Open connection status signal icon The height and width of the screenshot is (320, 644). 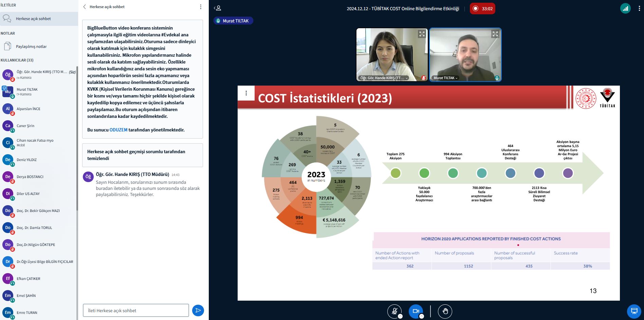click(625, 8)
